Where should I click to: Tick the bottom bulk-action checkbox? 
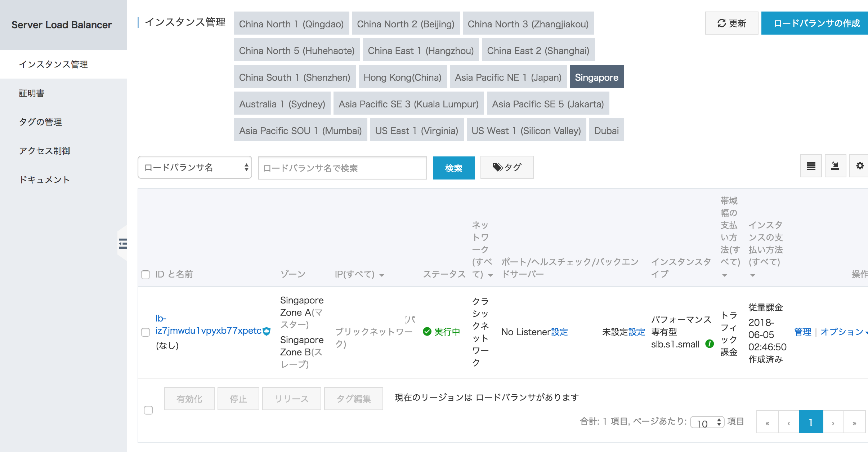click(x=148, y=410)
